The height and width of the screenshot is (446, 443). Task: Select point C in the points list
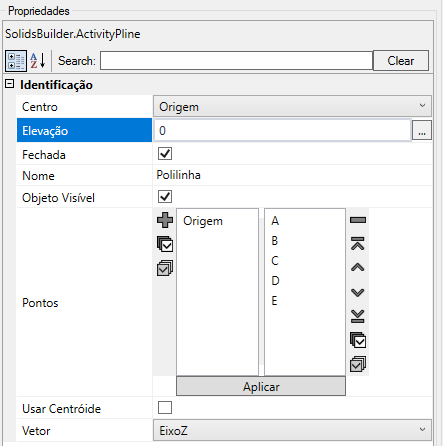coord(275,261)
